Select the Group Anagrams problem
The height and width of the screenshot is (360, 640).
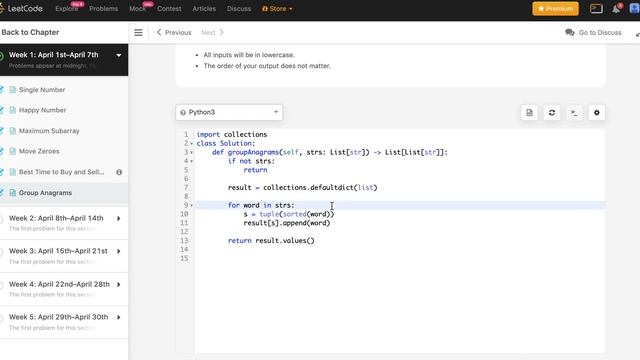coord(45,193)
